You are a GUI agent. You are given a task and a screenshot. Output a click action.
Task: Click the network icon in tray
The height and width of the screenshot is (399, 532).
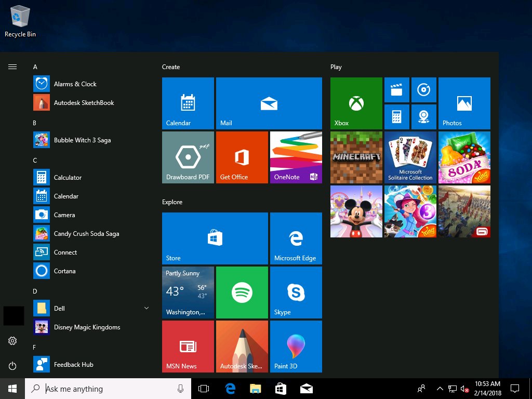tap(453, 389)
